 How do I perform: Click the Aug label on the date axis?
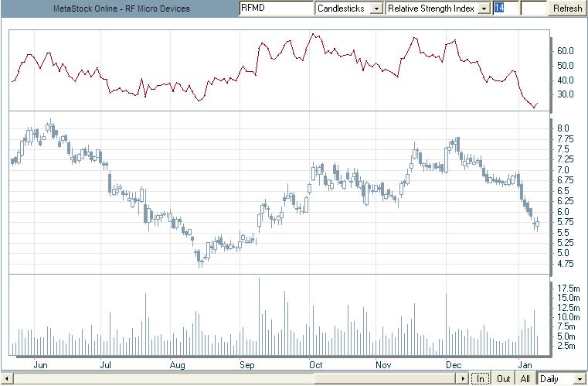(x=177, y=364)
